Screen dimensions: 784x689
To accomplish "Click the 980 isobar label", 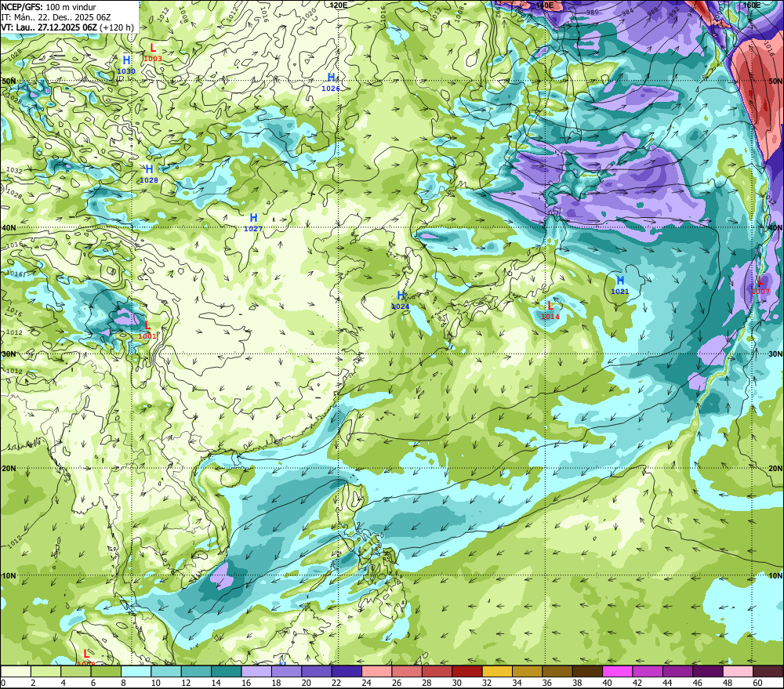I will tap(593, 12).
